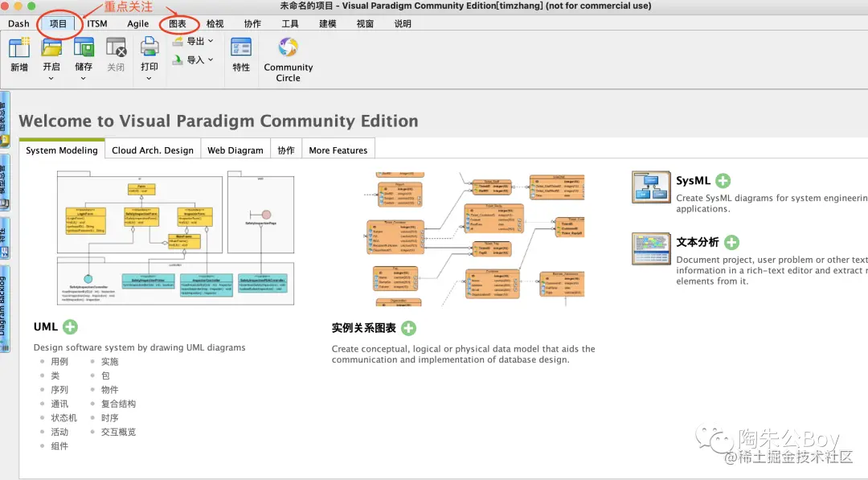Open the 视窗 window menu

pos(366,24)
